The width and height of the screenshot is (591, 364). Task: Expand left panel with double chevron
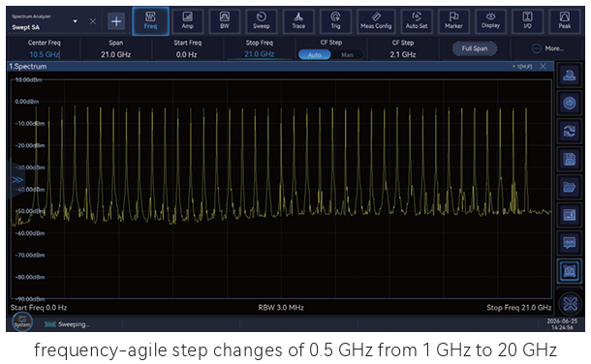tap(17, 180)
